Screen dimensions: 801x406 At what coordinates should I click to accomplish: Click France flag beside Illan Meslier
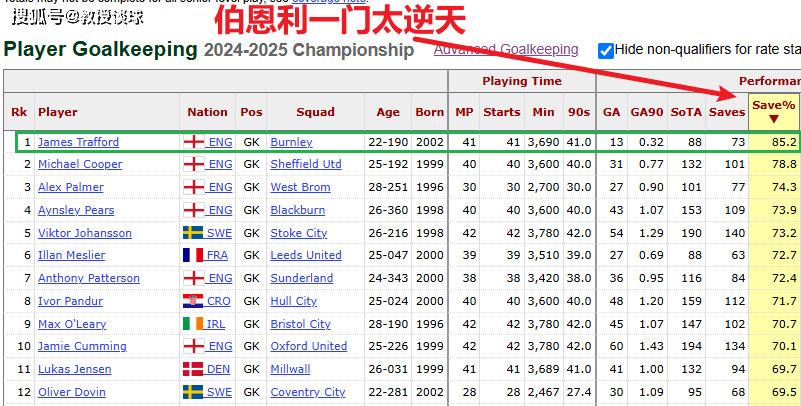click(x=194, y=255)
